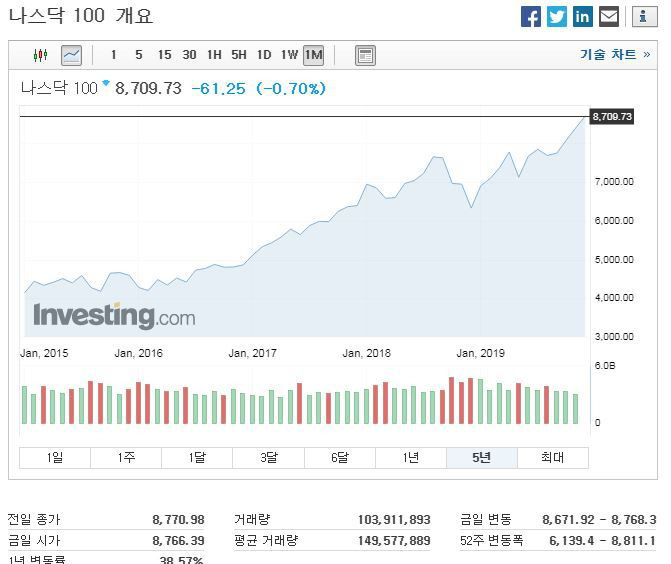Click the 거래량 label

(252, 519)
